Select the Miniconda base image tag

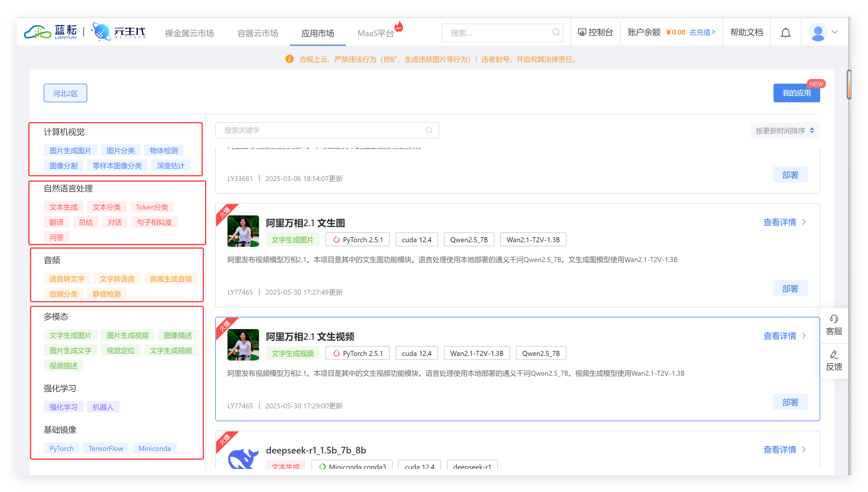(x=155, y=448)
